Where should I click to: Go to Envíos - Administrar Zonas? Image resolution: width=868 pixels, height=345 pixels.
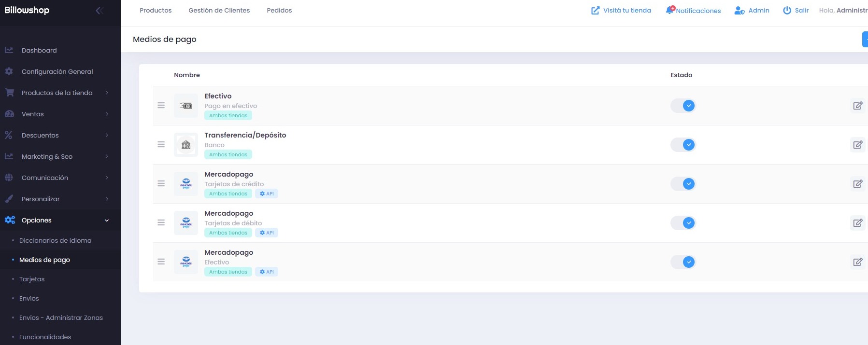[61, 317]
